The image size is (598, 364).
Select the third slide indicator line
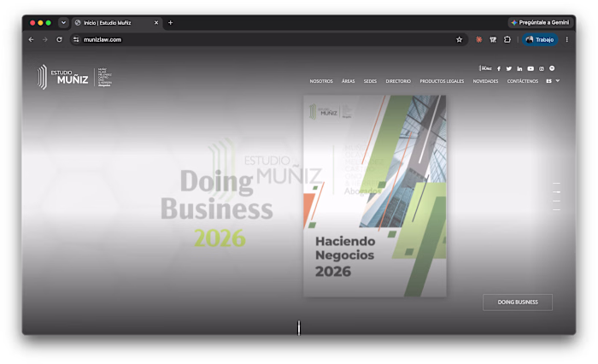coord(556,201)
